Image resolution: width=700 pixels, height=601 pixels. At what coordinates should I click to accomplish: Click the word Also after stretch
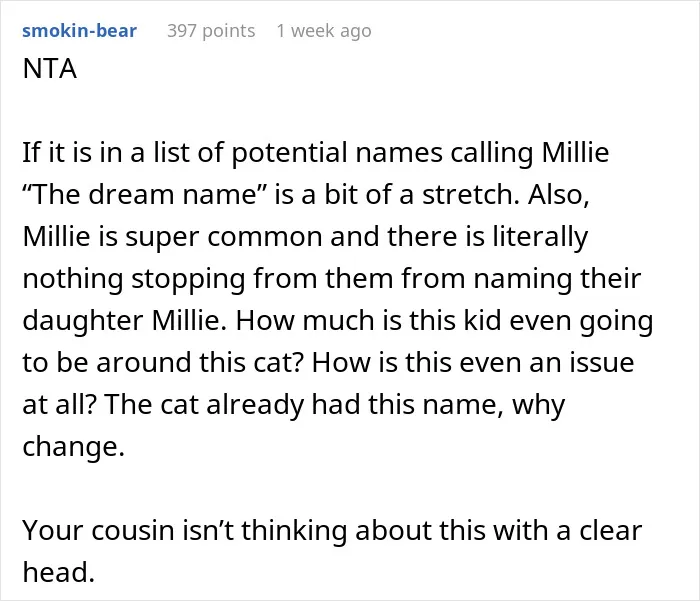tap(558, 195)
